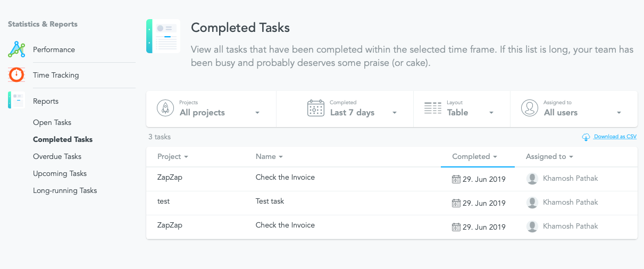Click the Performance graph icon

click(x=16, y=49)
